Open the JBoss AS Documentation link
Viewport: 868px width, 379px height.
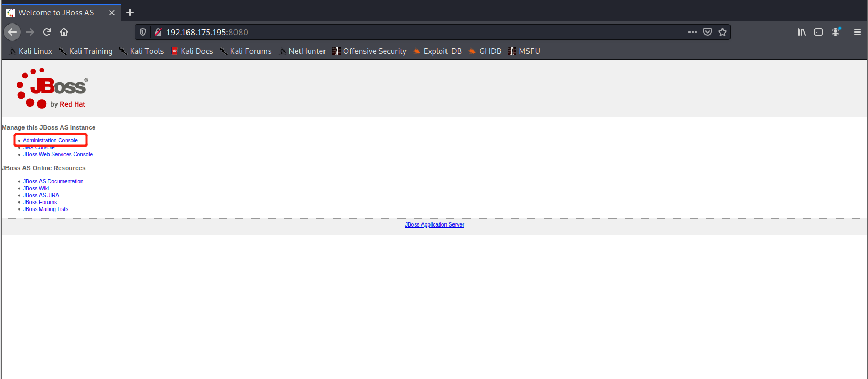(x=53, y=182)
